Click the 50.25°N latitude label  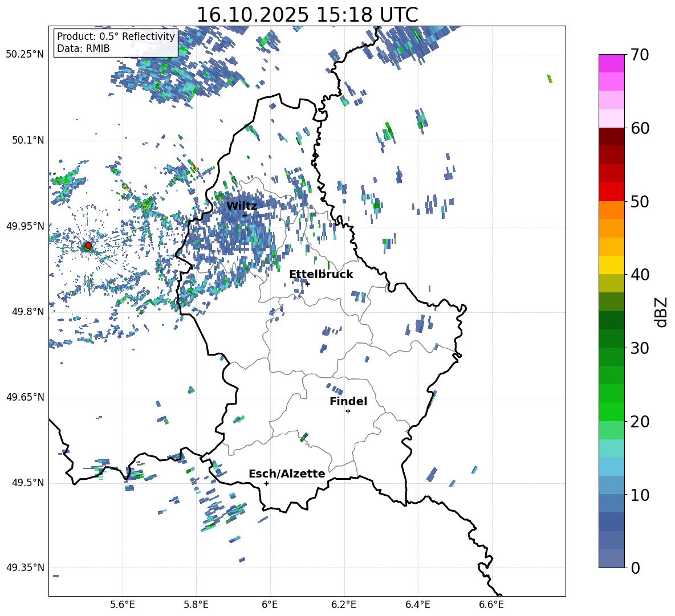[x=25, y=55]
